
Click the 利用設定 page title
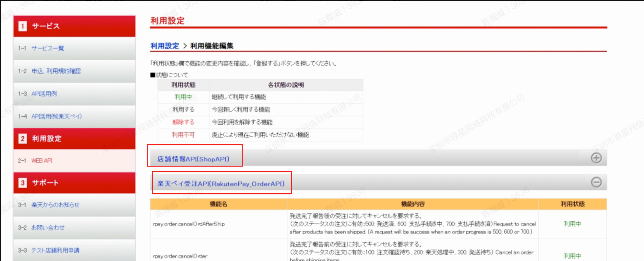(x=167, y=21)
